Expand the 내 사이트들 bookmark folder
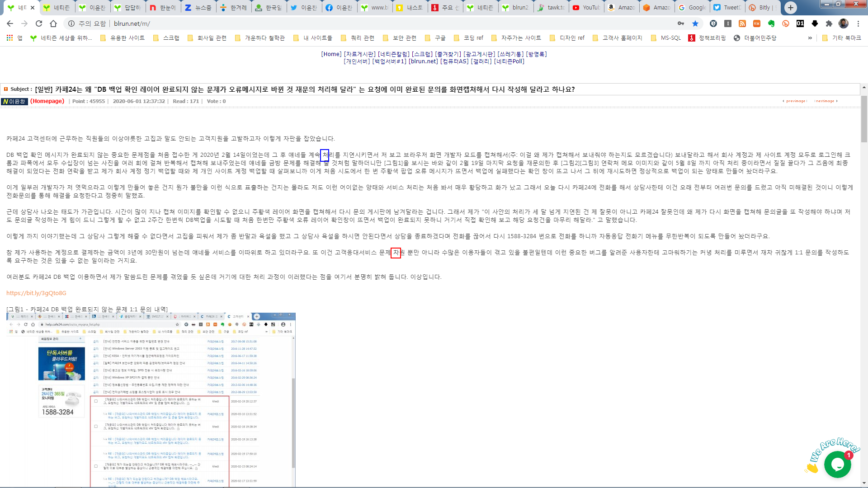 coord(313,38)
